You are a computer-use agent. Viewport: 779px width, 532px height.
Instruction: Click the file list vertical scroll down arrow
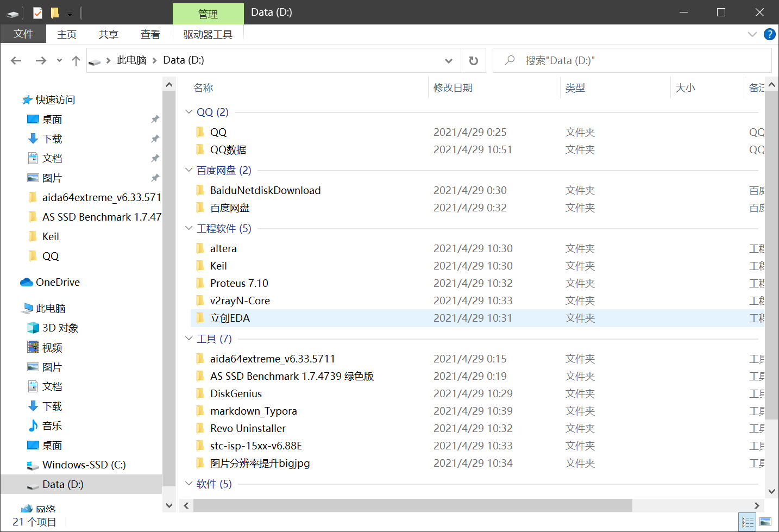pyautogui.click(x=771, y=491)
